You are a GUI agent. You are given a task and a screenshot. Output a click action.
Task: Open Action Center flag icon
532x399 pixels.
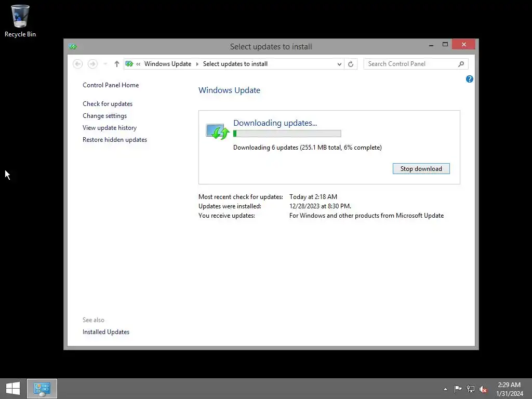[x=458, y=389]
